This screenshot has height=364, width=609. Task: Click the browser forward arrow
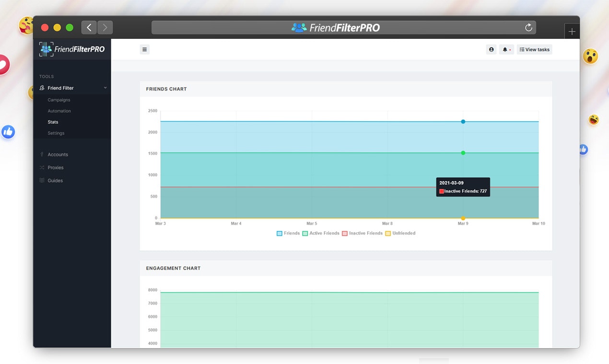tap(105, 27)
